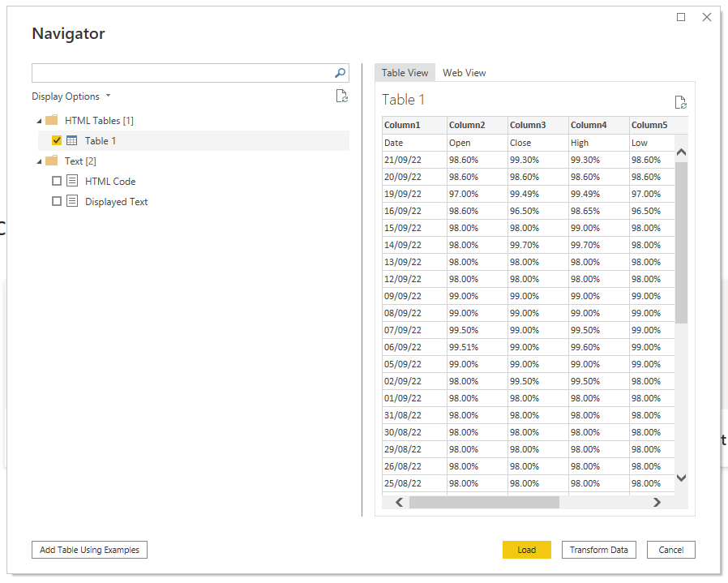Click the Column2 header
Image resolution: width=728 pixels, height=583 pixels.
(x=477, y=125)
